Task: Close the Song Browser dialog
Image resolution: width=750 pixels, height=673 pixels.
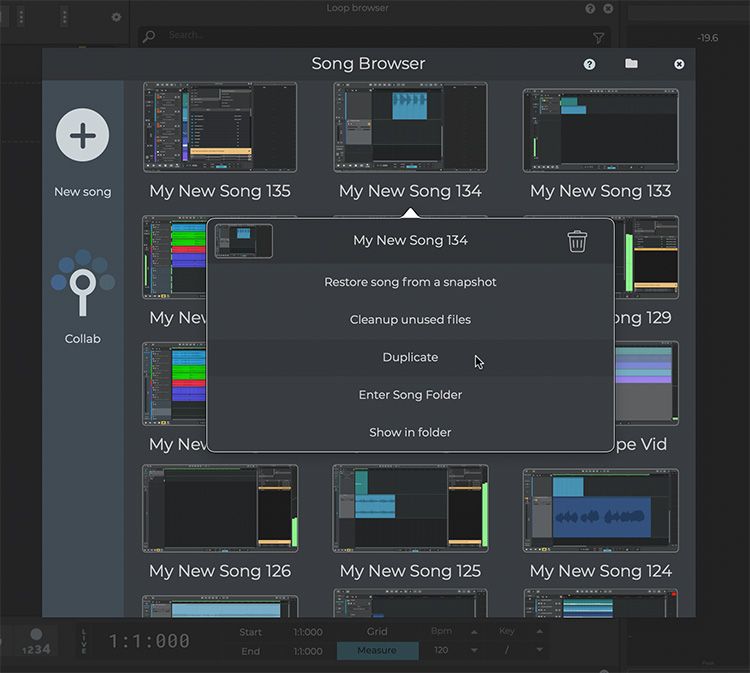Action: pos(679,64)
